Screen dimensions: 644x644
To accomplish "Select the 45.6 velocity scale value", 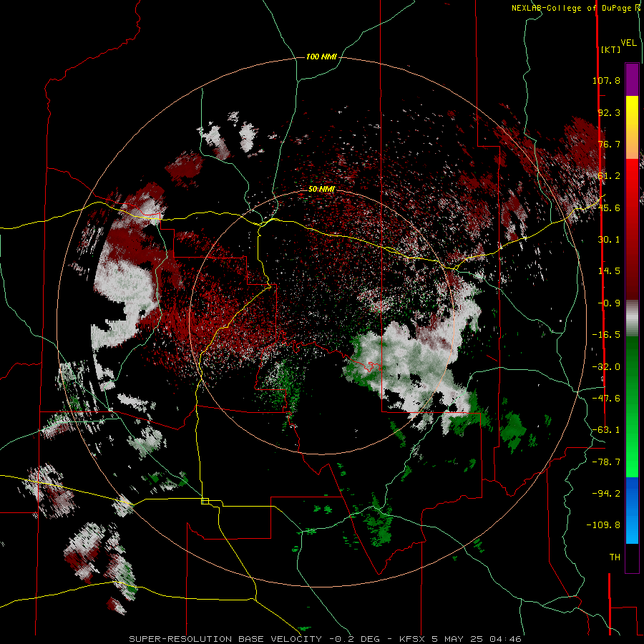I will (609, 208).
